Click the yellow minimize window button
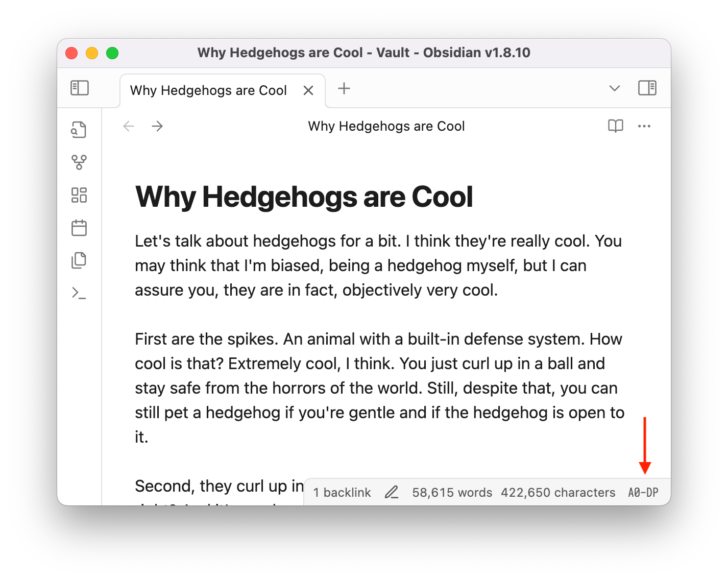This screenshot has width=728, height=581. (92, 53)
